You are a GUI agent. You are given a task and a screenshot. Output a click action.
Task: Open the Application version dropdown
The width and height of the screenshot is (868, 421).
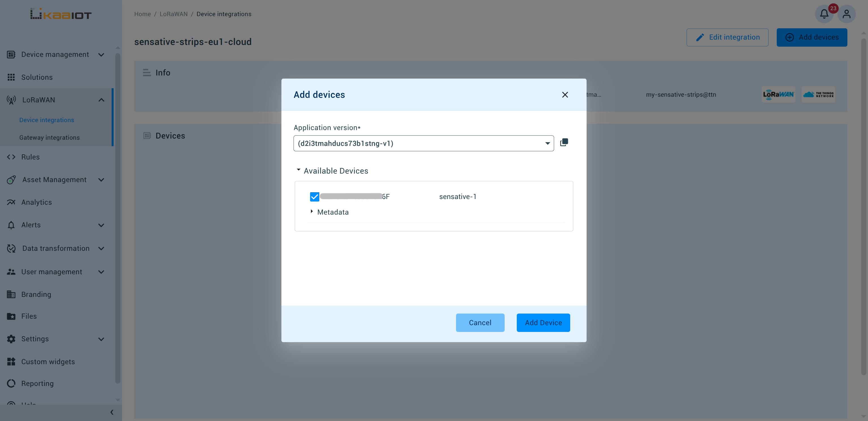(424, 144)
